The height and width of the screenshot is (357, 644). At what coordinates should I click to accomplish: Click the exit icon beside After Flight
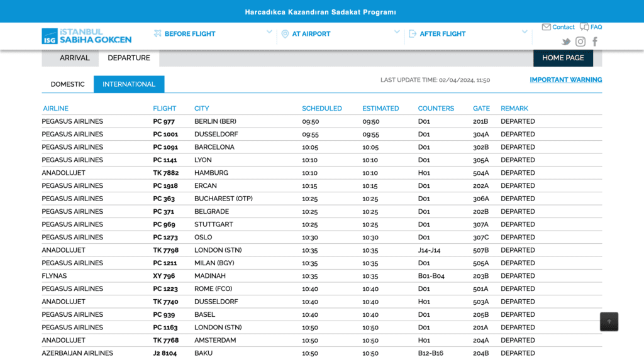[x=413, y=34]
